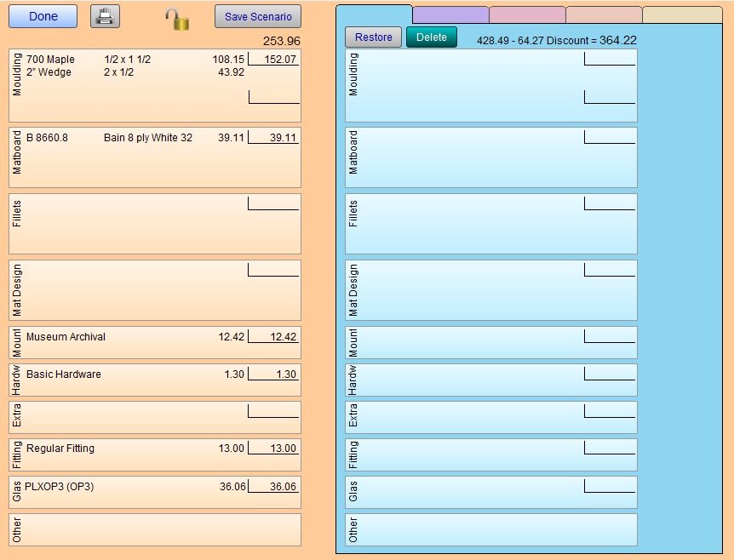
Task: Open the salmon-colored scenario tab
Action: [604, 15]
